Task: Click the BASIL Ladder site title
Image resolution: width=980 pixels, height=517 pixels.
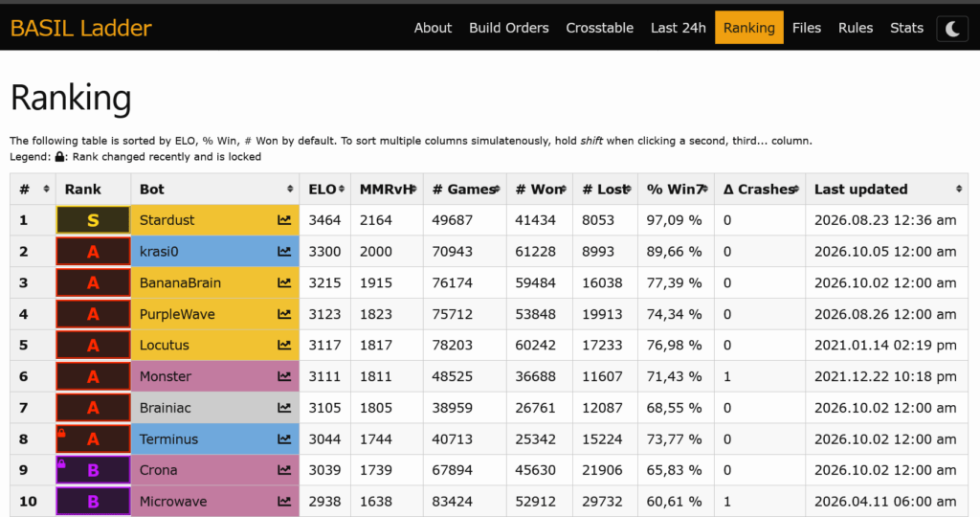Action: click(x=80, y=28)
